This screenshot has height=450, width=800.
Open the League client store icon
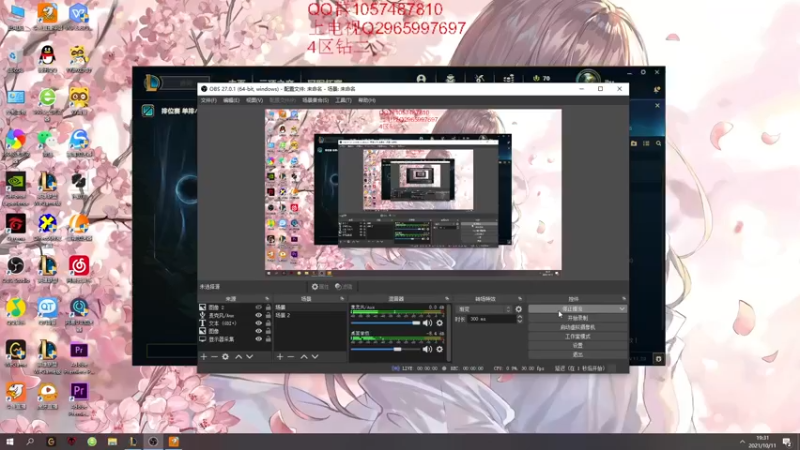[509, 79]
